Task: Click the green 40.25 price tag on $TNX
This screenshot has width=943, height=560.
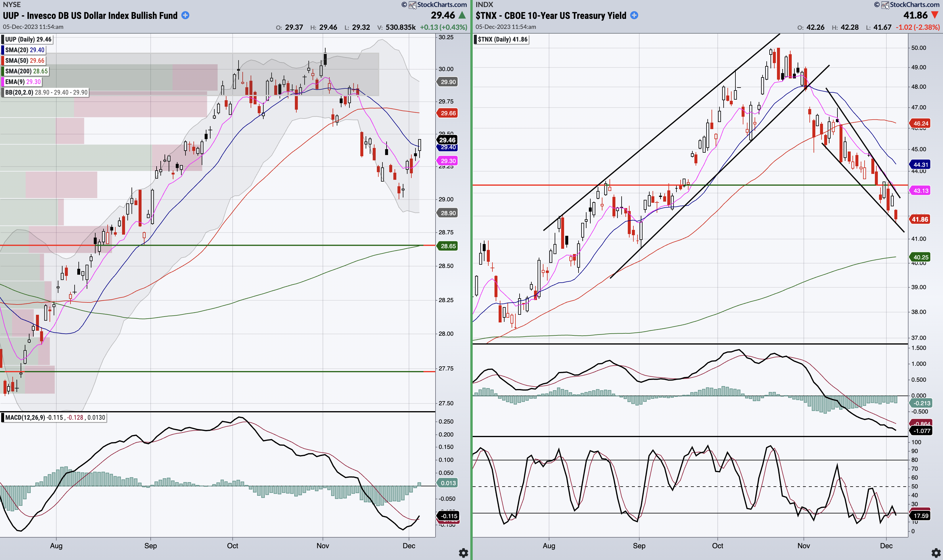Action: 920,257
